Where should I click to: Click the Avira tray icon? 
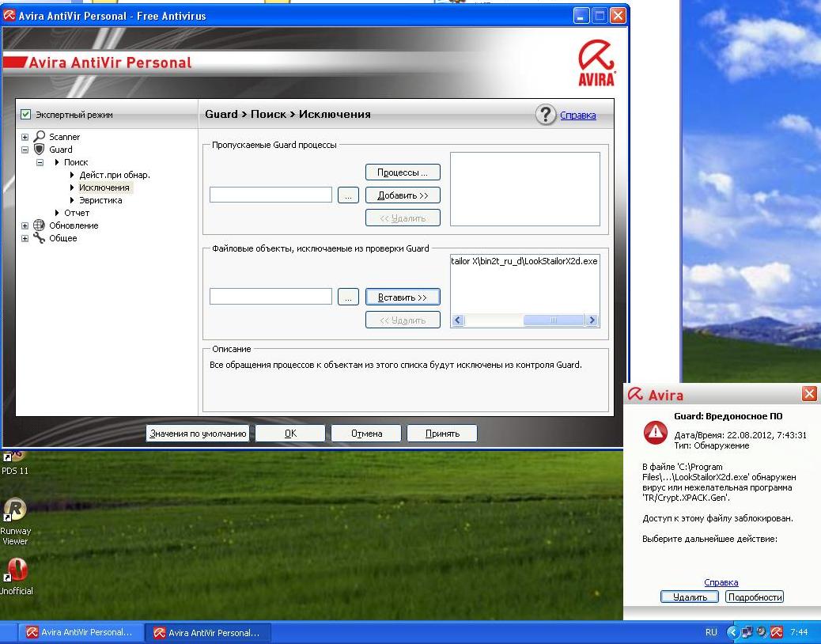click(777, 632)
